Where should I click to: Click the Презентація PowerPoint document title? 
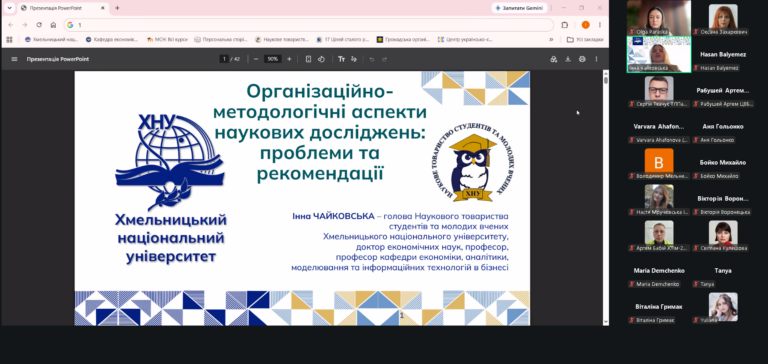58,59
